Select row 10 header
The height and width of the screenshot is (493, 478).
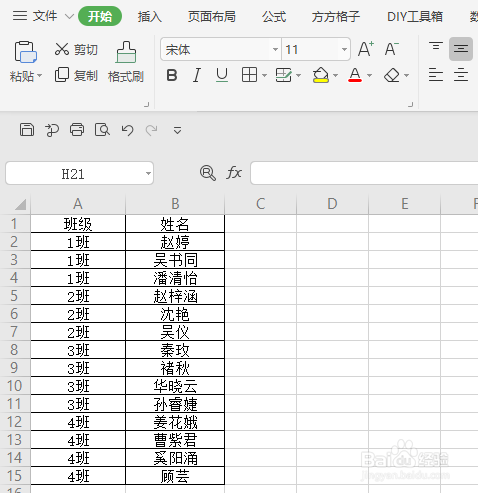(15, 386)
